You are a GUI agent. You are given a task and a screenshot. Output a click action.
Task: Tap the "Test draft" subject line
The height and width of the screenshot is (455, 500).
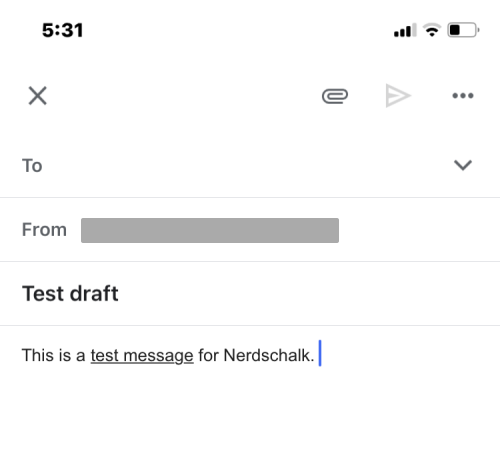(x=70, y=294)
